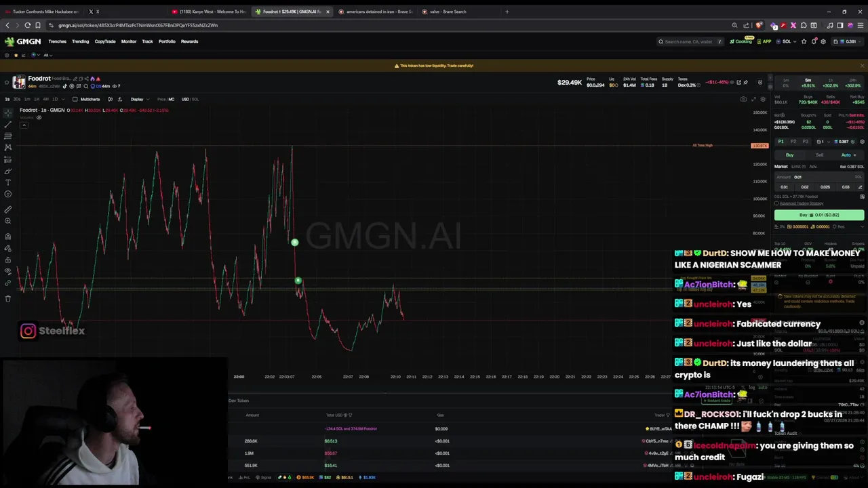Screen dimensions: 868x488
Task: Expand the wallet balance 0.391 dropdown
Action: coord(848,41)
